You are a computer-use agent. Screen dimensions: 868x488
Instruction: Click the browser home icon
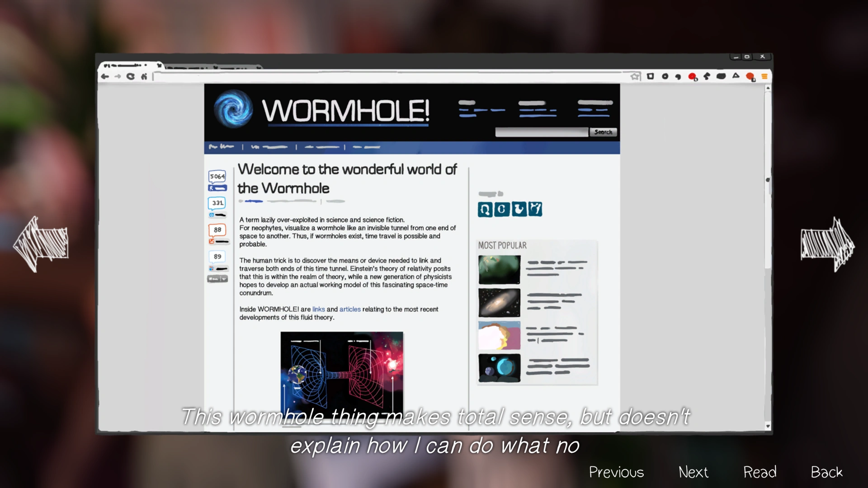pyautogui.click(x=144, y=76)
